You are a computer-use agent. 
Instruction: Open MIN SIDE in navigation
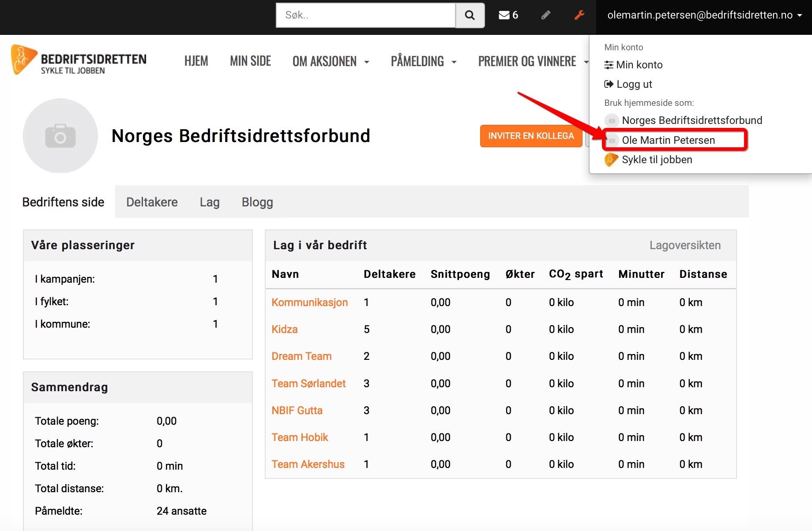251,61
